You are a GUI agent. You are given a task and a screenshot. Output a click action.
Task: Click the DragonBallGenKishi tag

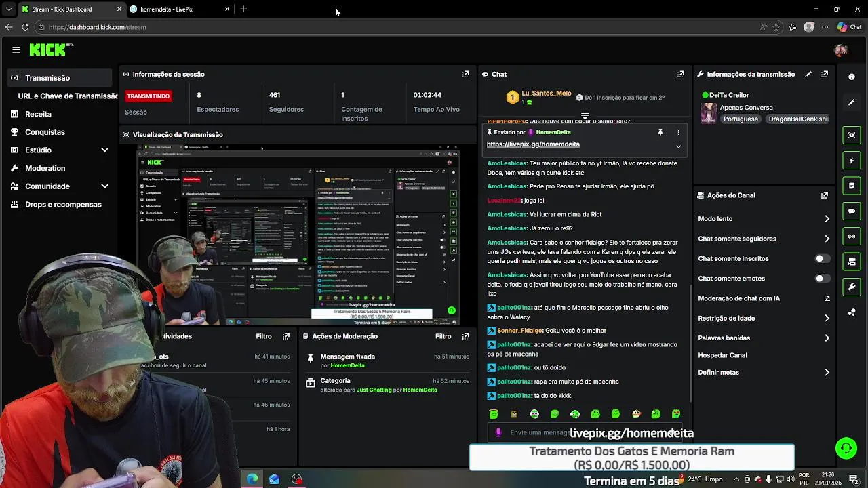tap(798, 119)
